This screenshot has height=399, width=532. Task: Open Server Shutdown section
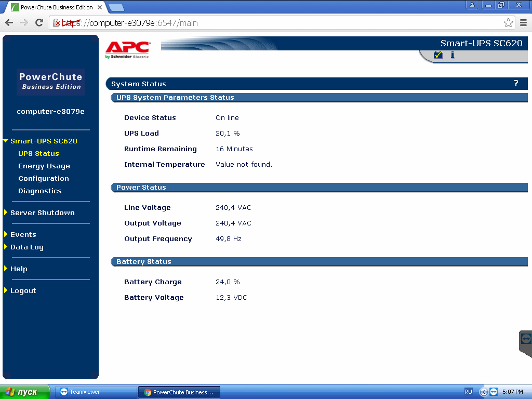pos(43,212)
